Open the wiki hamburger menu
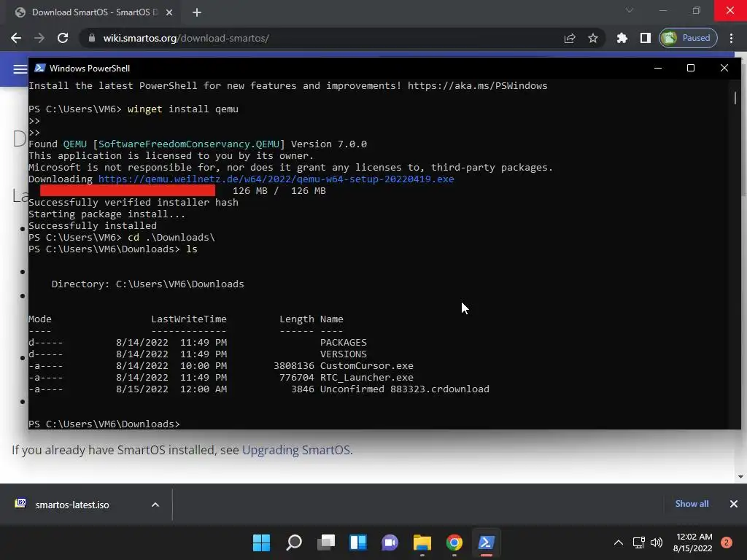 20,69
